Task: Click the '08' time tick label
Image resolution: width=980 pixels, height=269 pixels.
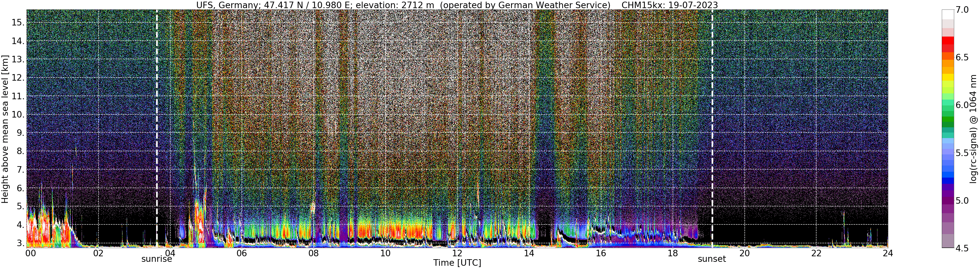Action: pos(313,253)
